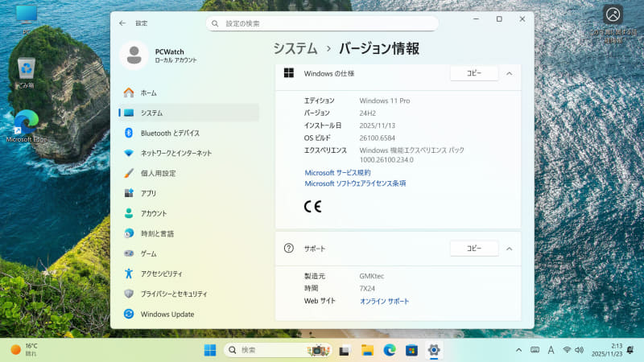This screenshot has height=362, width=644.
Task: Click the ゲーム controller icon
Action: click(x=129, y=253)
